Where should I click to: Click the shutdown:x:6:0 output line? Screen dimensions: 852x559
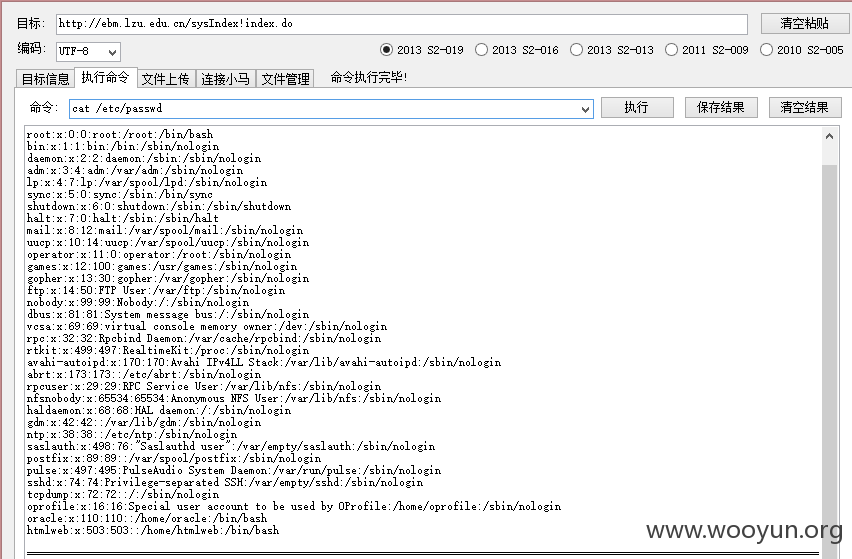(x=159, y=206)
